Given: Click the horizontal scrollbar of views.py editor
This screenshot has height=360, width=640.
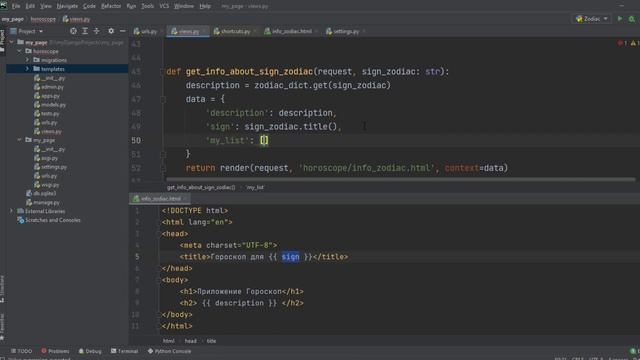Looking at the screenshot, I should 400,179.
